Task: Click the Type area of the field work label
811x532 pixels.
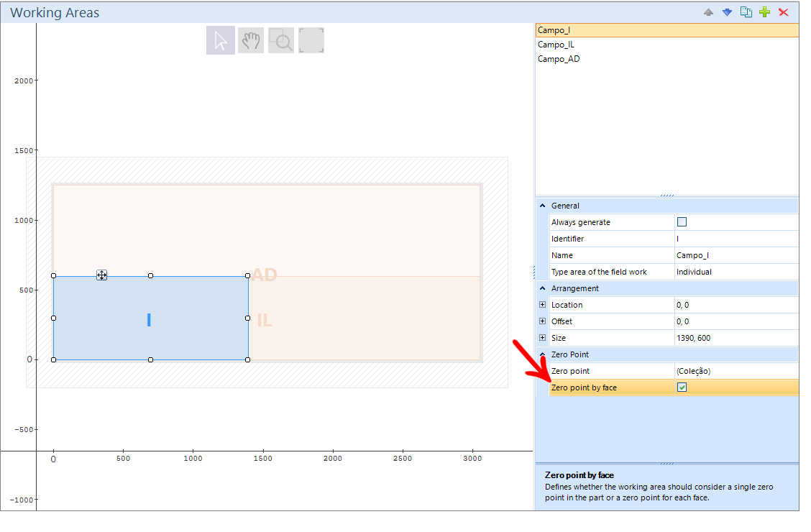Action: [x=599, y=272]
